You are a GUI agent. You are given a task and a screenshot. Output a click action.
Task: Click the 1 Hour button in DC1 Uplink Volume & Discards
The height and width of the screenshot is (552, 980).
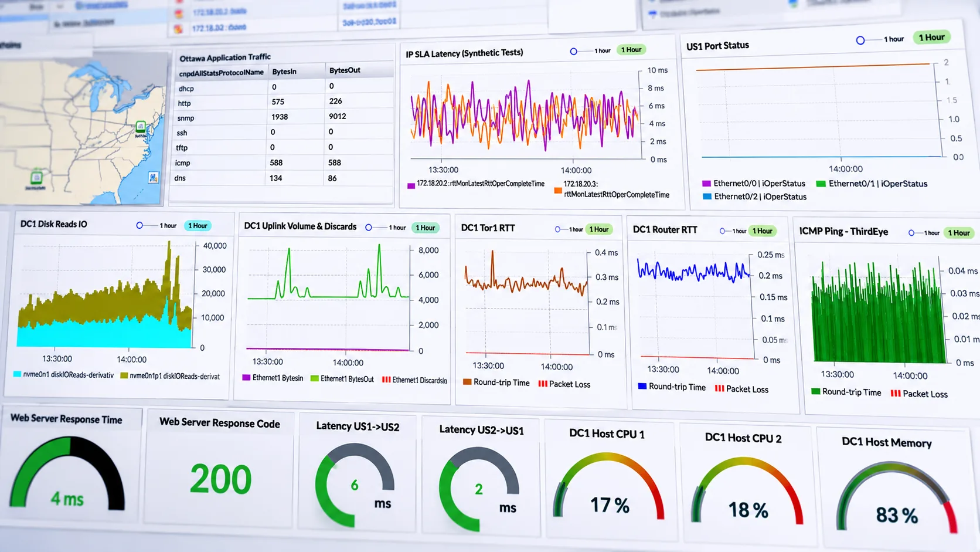pyautogui.click(x=426, y=228)
